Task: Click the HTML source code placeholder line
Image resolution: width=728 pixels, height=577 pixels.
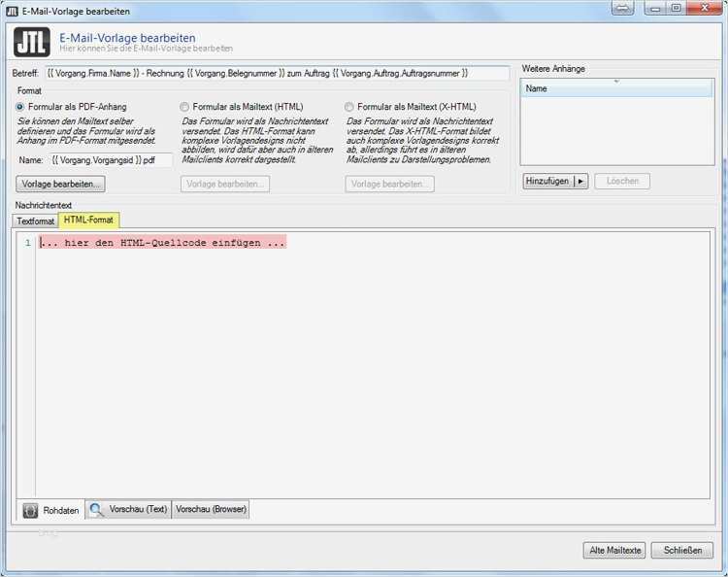Action: tap(162, 243)
